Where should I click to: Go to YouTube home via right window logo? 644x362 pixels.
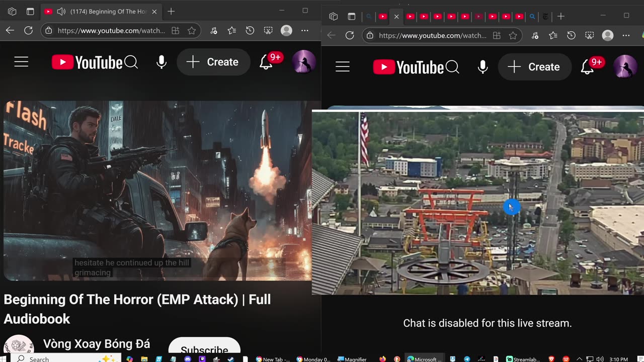coord(409,67)
